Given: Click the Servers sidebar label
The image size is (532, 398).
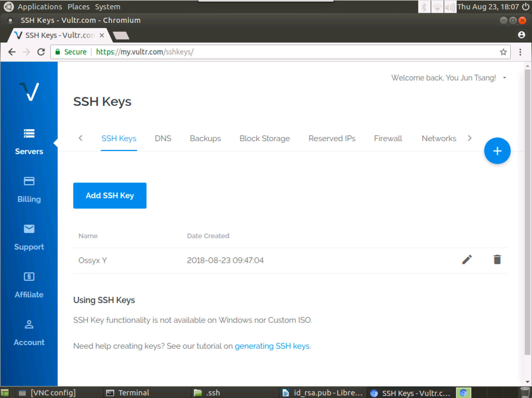Looking at the screenshot, I should pyautogui.click(x=29, y=152).
